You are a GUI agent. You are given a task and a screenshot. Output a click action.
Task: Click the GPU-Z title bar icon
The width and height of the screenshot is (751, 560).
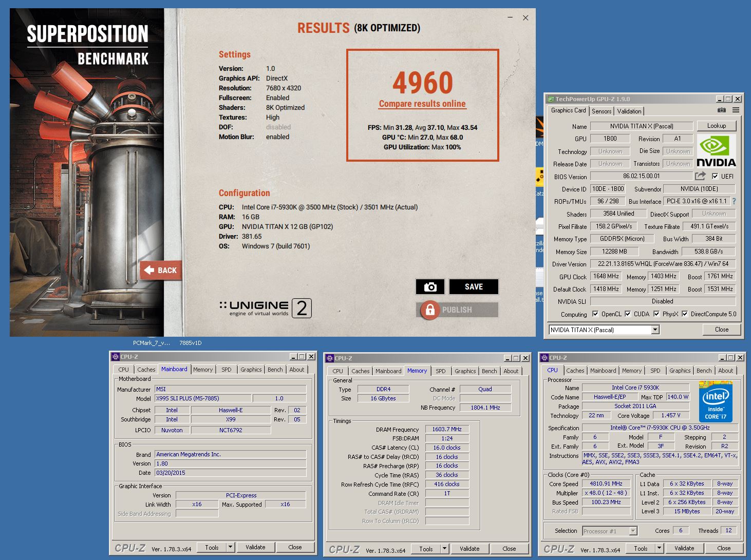coord(551,99)
